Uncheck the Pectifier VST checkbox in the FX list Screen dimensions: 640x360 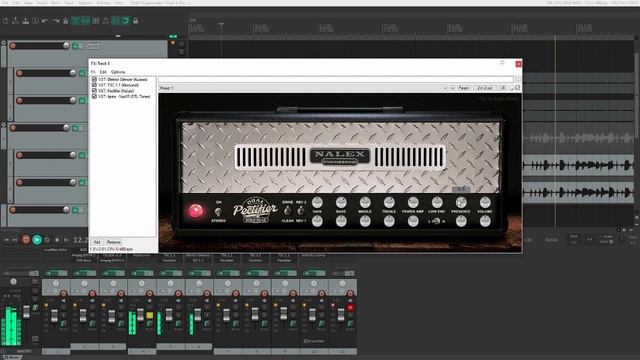94,91
